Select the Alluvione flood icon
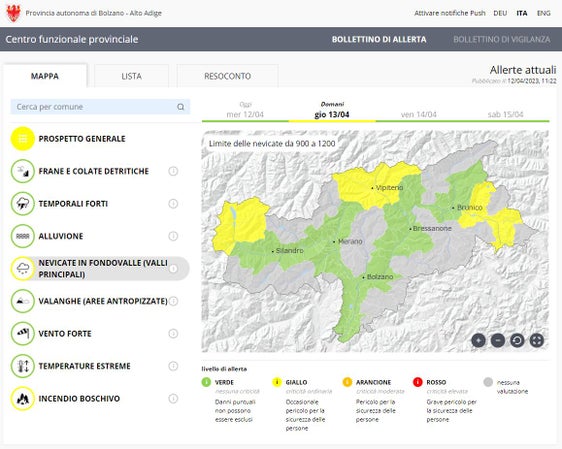This screenshot has width=562, height=449. click(23, 236)
